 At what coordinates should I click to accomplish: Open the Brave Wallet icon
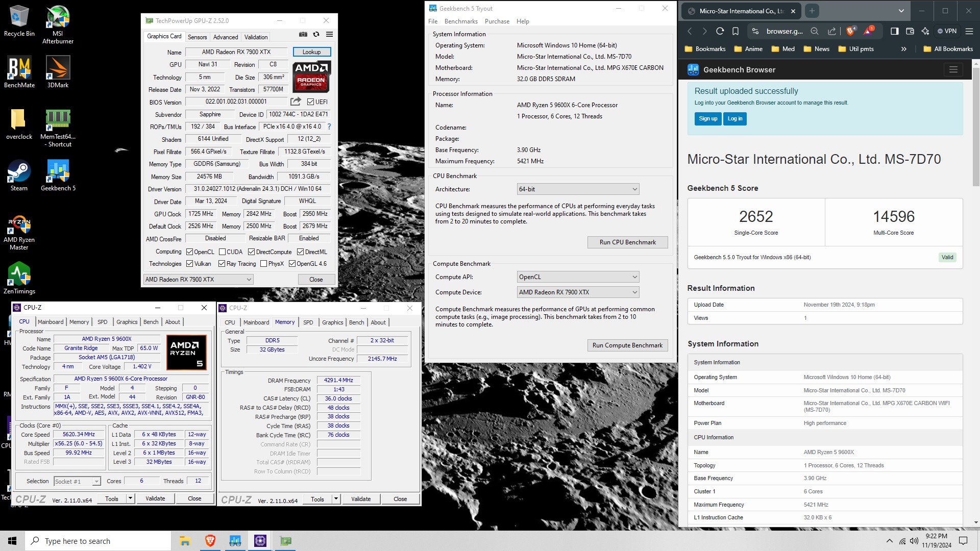click(x=910, y=31)
